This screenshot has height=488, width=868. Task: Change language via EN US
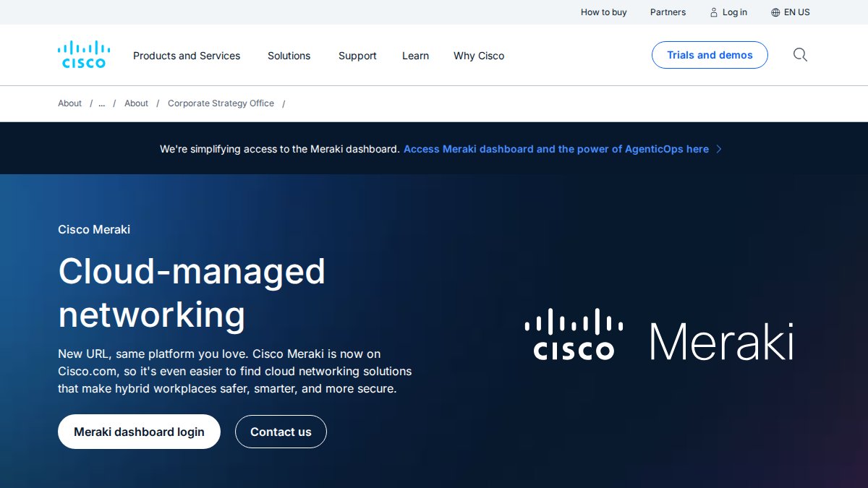[796, 12]
